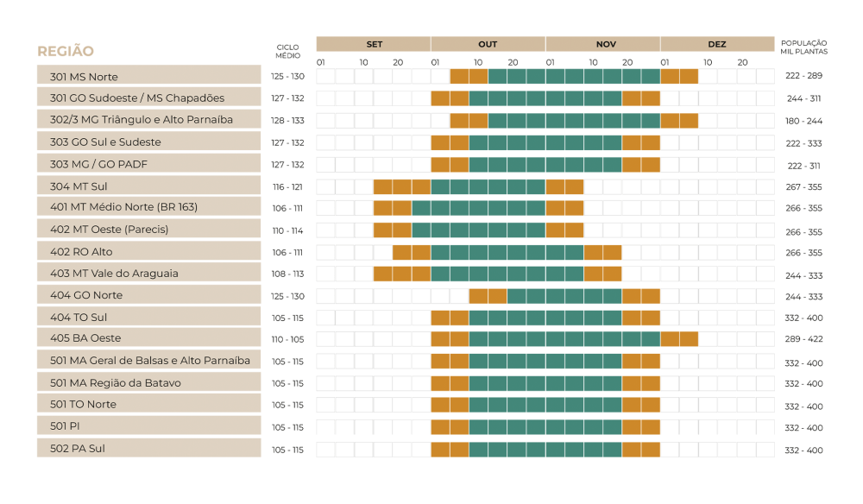Viewport: 863px width, 504px height.
Task: Click cycle 125 - 130 for 404 GO Norte
Action: [x=288, y=296]
